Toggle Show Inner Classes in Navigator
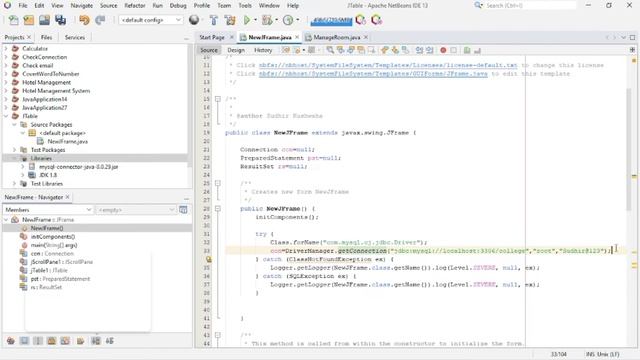This screenshot has width=640, height=360. pyautogui.click(x=65, y=341)
